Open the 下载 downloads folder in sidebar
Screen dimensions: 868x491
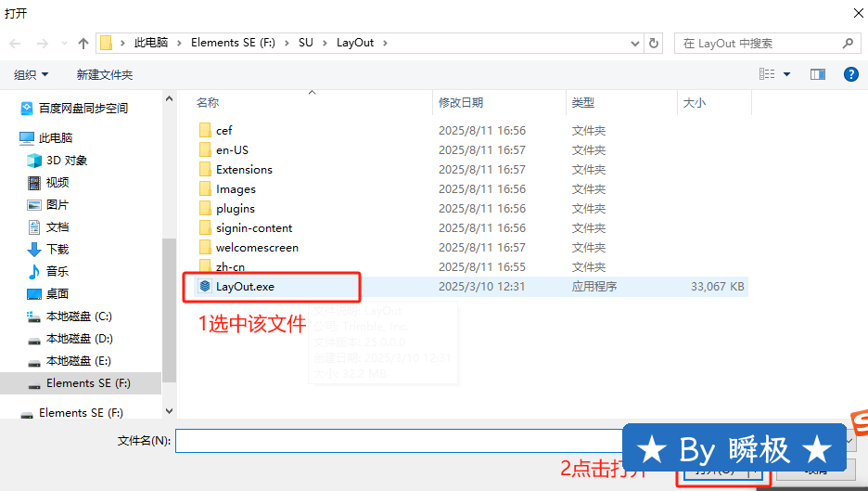57,250
